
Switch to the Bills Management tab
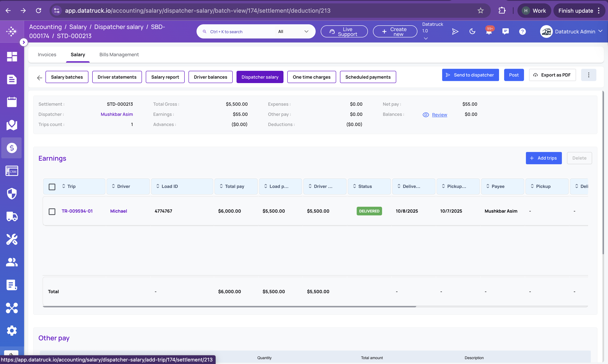coord(119,55)
